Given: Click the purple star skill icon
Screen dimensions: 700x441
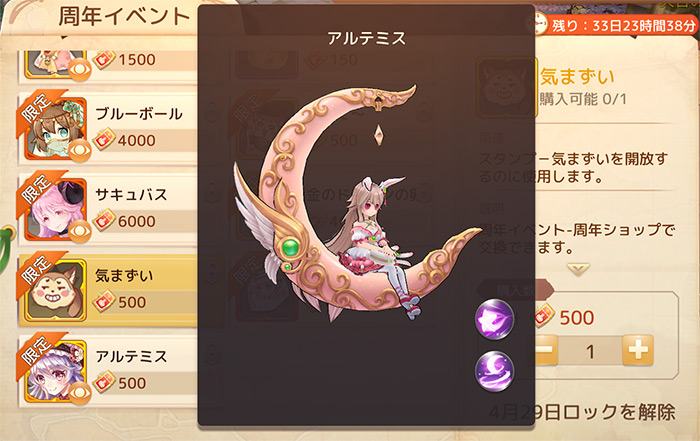Looking at the screenshot, I should coord(494,319).
